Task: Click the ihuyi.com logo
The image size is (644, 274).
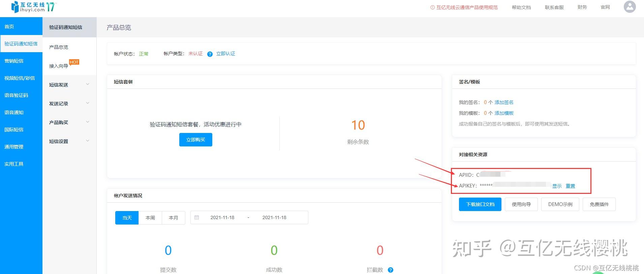Action: coord(34,7)
